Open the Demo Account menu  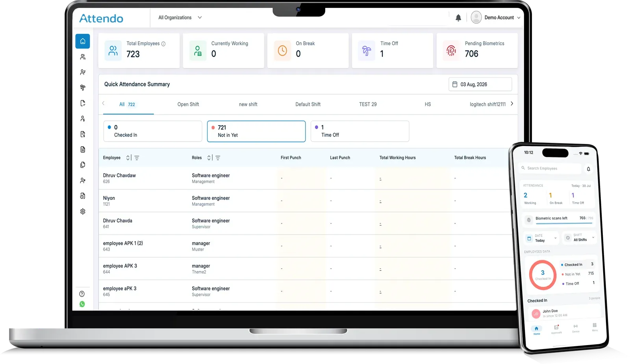pyautogui.click(x=496, y=18)
